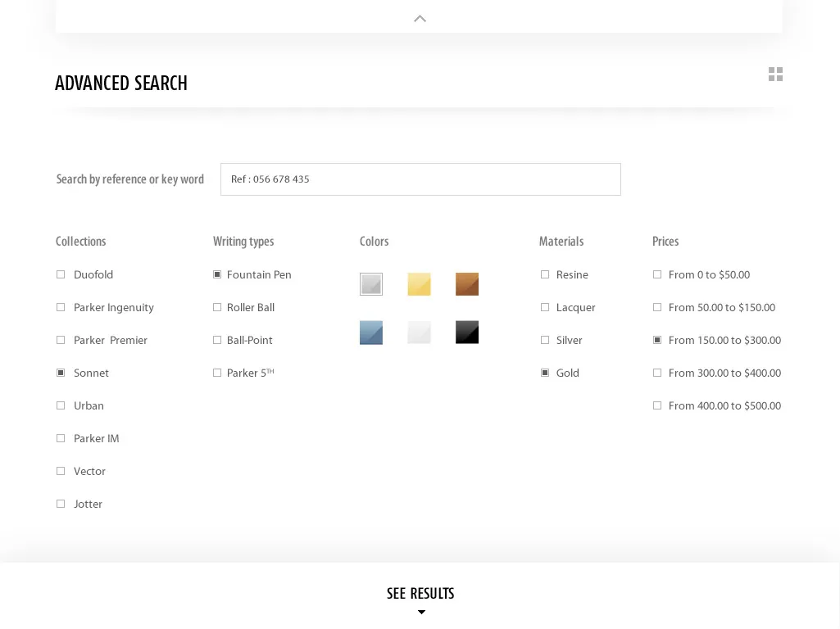Expand results with the down arrow
840x629 pixels.
pos(421,612)
